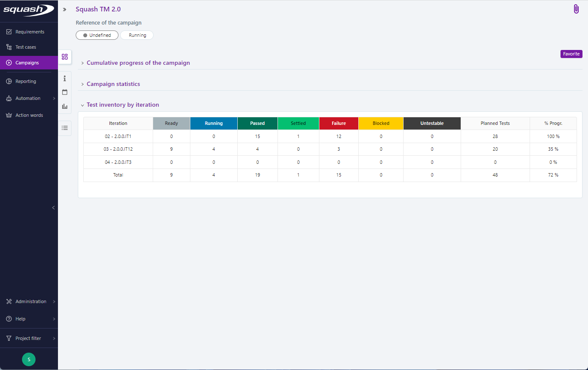Open the dashboard panel icon
This screenshot has height=370, width=588.
pyautogui.click(x=65, y=57)
